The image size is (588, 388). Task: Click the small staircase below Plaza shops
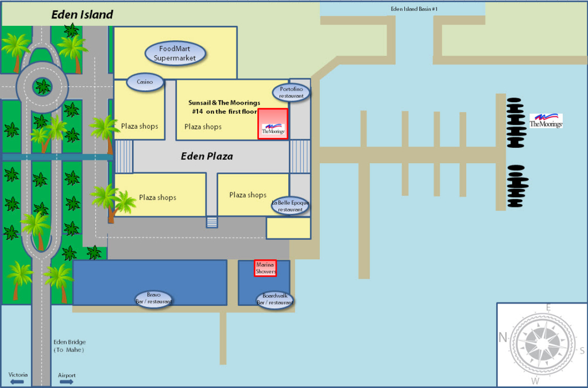coord(212,222)
